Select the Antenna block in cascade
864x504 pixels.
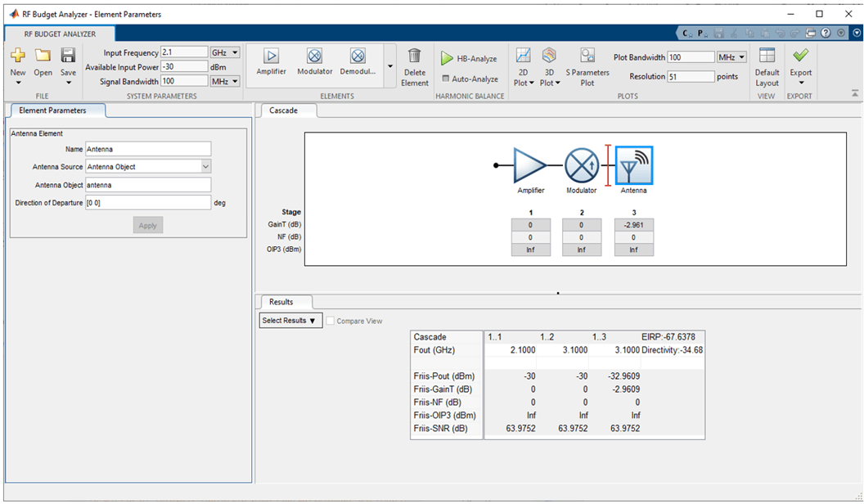coord(633,165)
